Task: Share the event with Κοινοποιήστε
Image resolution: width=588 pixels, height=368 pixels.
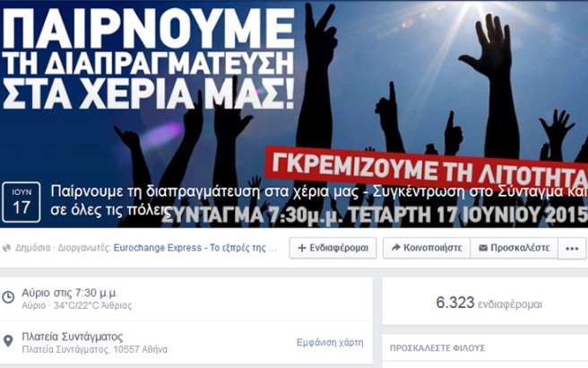Action: (427, 248)
